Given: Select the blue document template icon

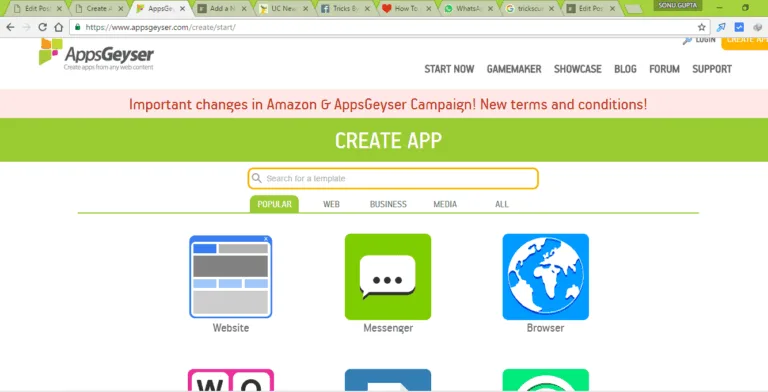Looking at the screenshot, I should pyautogui.click(x=388, y=380).
